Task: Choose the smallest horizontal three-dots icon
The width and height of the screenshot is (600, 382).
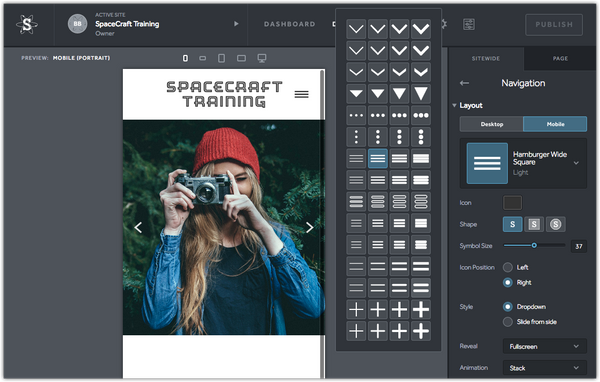Action: [356, 115]
